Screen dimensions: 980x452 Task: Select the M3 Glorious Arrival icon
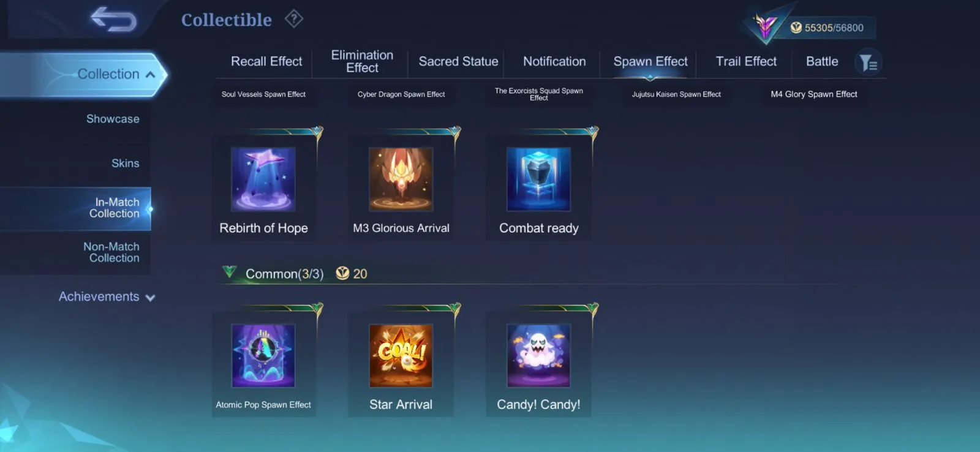[x=401, y=179]
